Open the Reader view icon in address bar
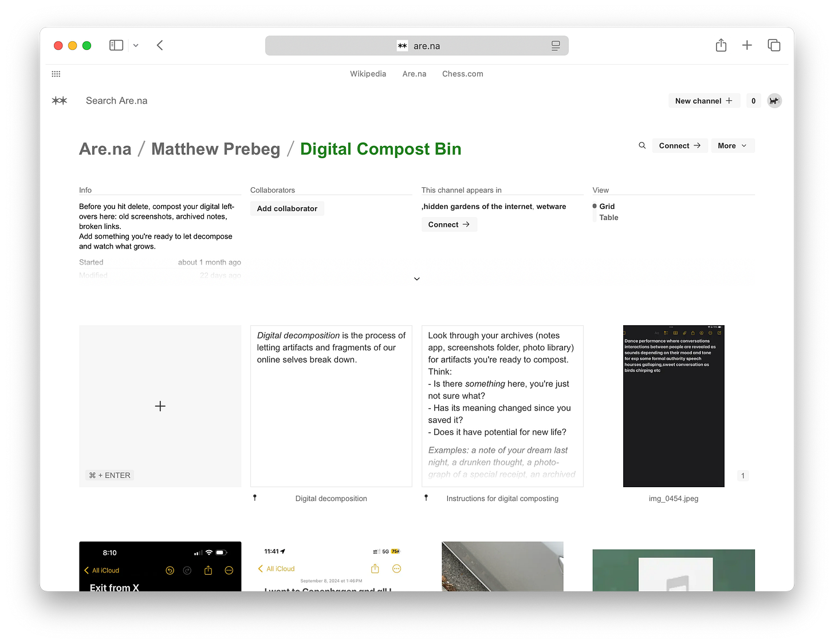 556,46
